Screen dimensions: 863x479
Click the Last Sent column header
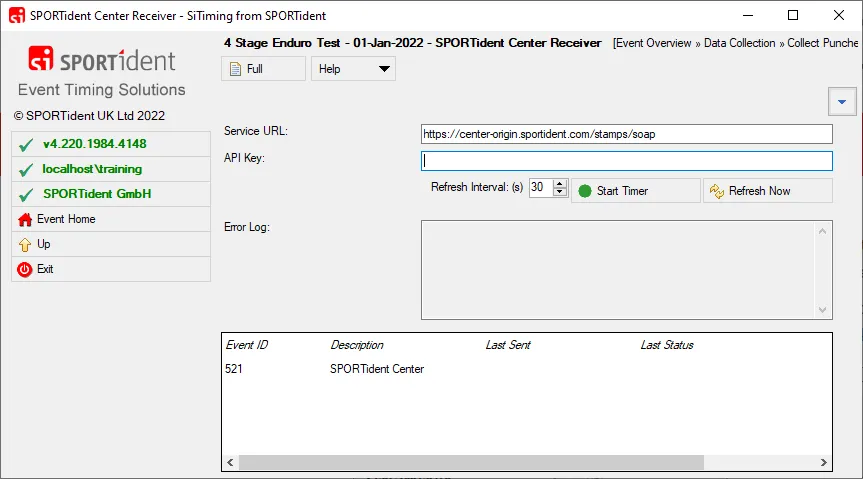point(508,345)
